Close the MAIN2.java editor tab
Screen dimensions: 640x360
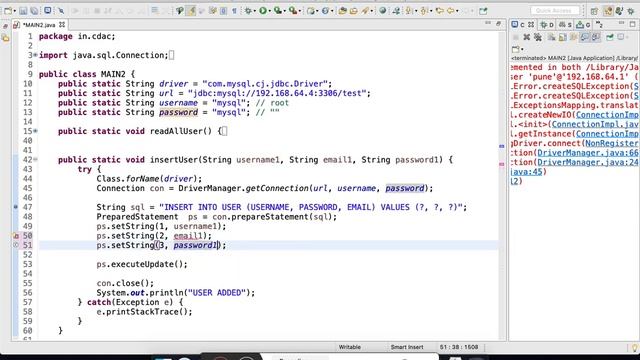(x=62, y=24)
